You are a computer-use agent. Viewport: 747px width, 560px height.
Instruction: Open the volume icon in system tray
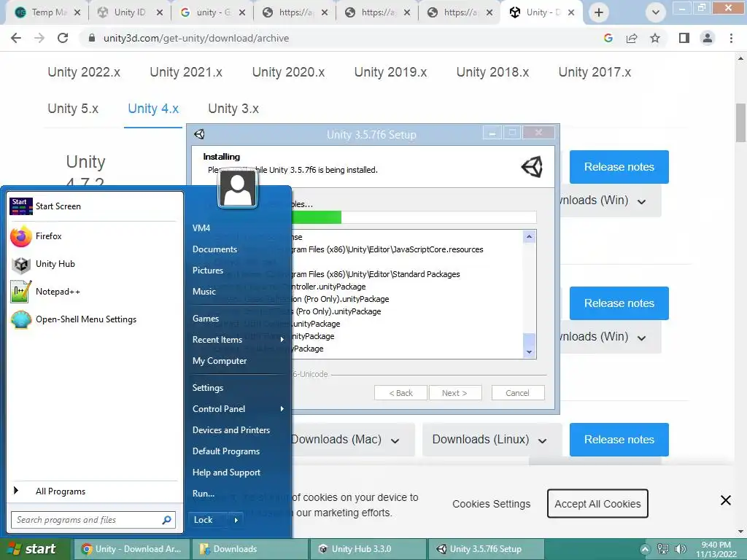pyautogui.click(x=681, y=549)
